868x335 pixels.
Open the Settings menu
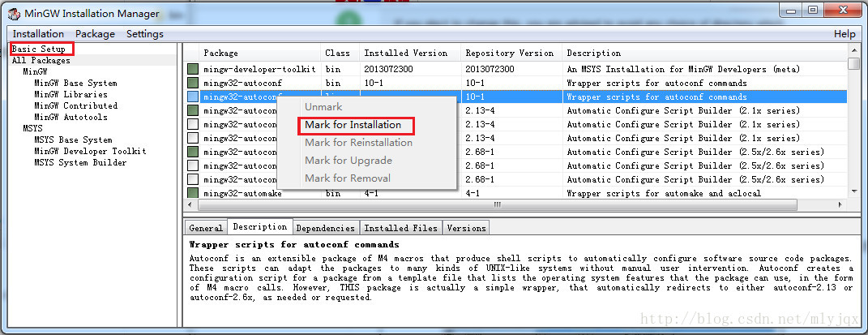pos(145,34)
